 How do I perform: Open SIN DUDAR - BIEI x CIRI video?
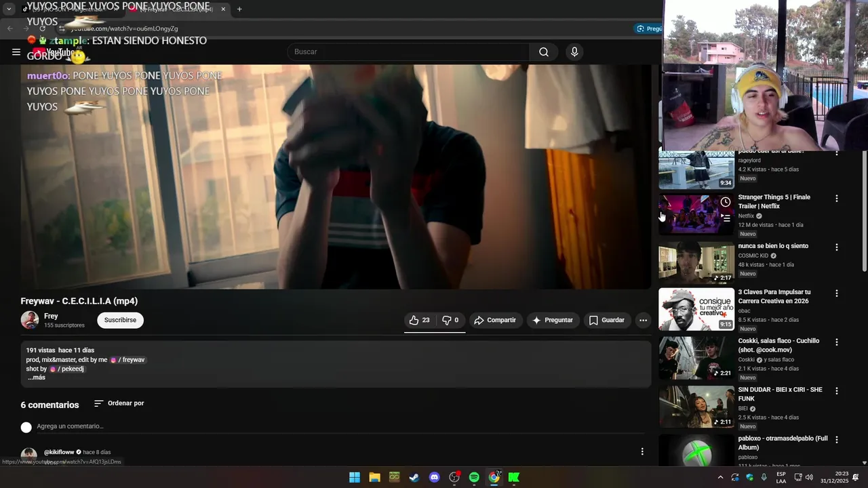click(x=780, y=394)
